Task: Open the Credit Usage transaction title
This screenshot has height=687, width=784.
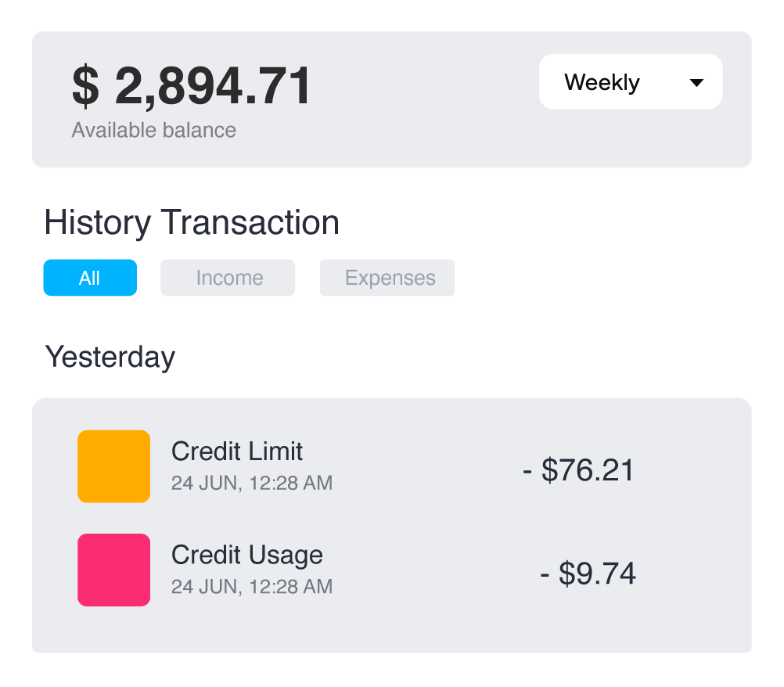Action: [246, 555]
